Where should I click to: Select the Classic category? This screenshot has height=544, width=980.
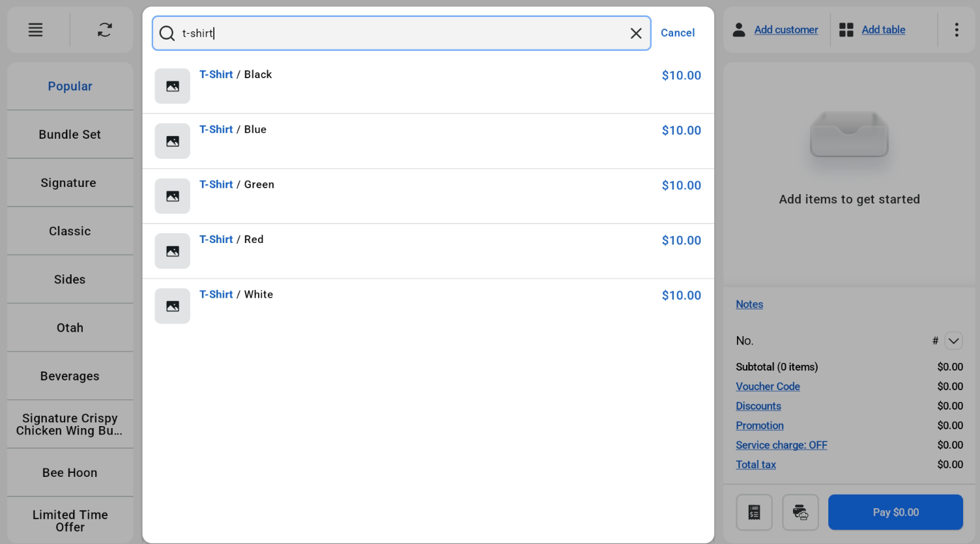pos(70,231)
